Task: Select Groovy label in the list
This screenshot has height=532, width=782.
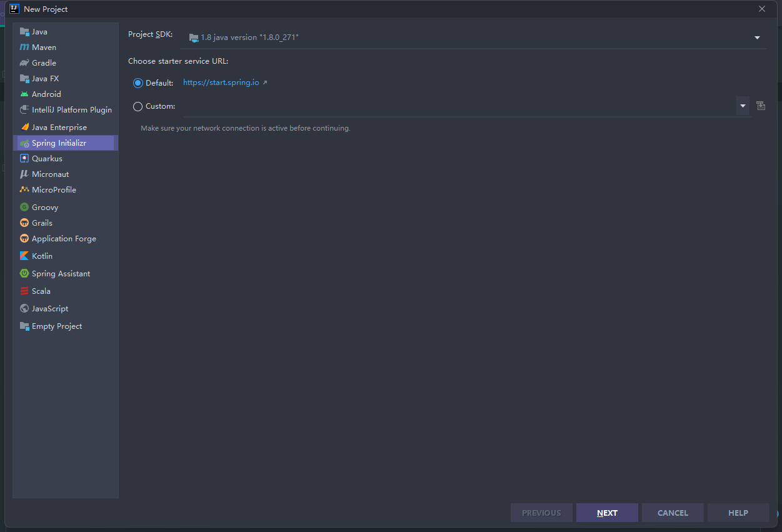Action: (45, 208)
